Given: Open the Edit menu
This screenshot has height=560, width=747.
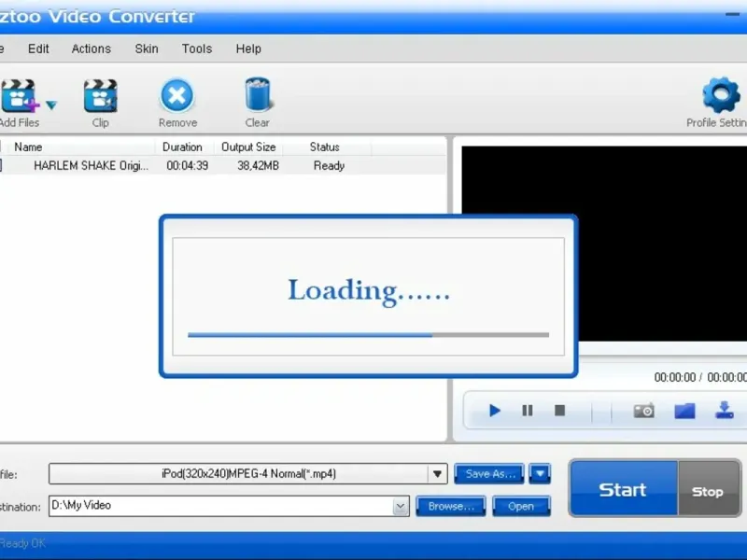Looking at the screenshot, I should pos(38,49).
